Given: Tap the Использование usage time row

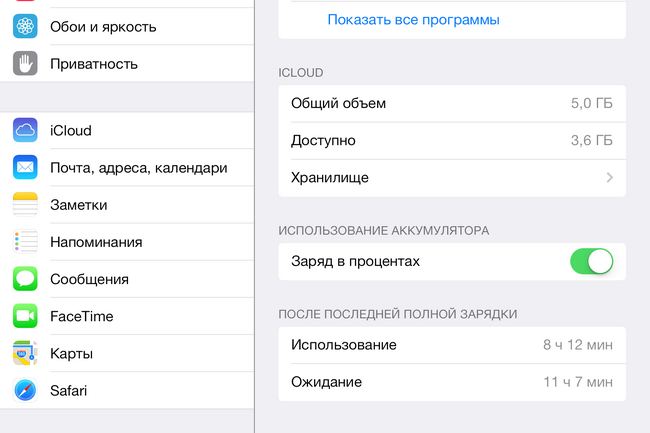Looking at the screenshot, I should point(452,345).
